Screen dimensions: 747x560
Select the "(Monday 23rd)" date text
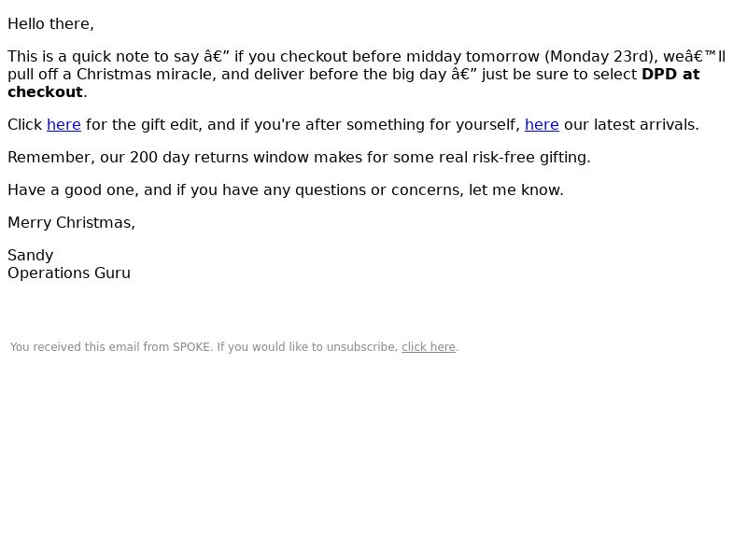point(601,57)
